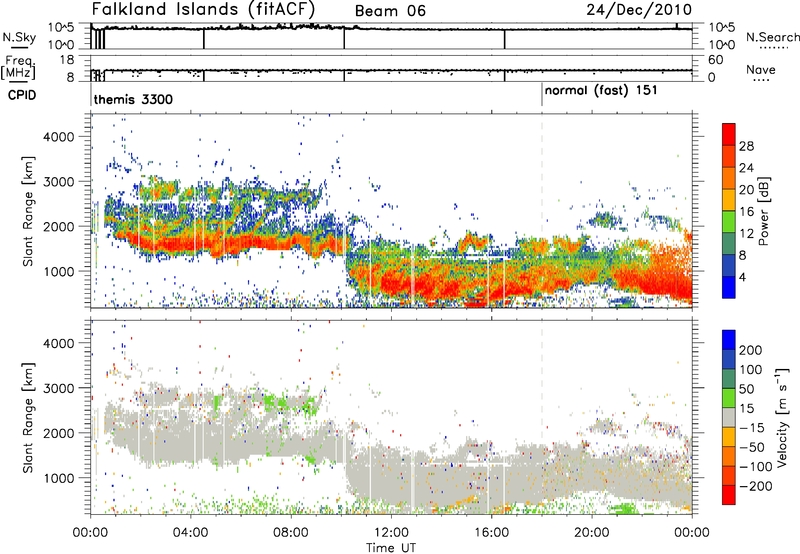Click the "12" label on Power scale
Screen dimensions: 800x554
746,234
